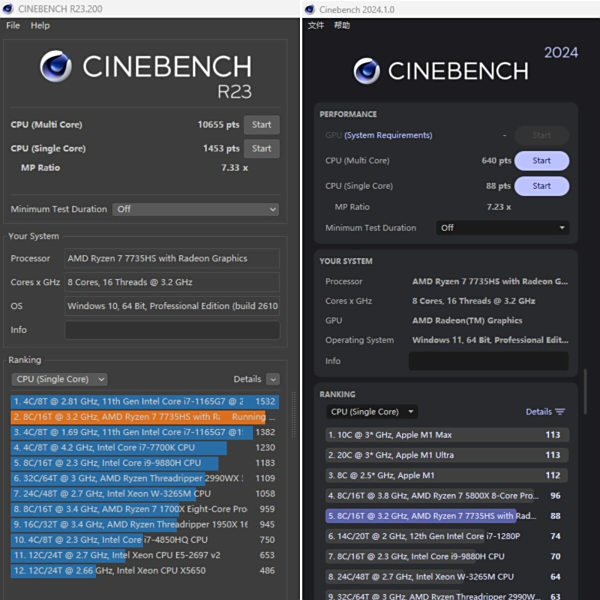Select R23 ranking row Core i7-4850HQ CPU
The image size is (600, 600).
143,540
